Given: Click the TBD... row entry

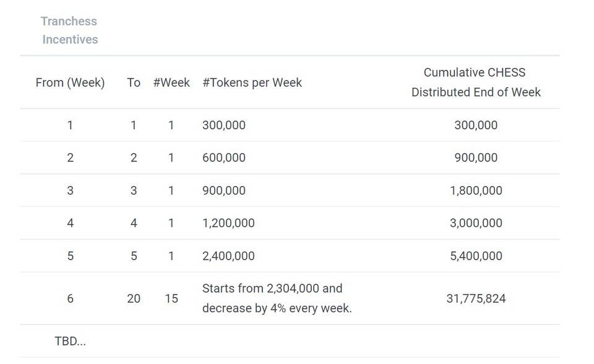Looking at the screenshot, I should (70, 341).
